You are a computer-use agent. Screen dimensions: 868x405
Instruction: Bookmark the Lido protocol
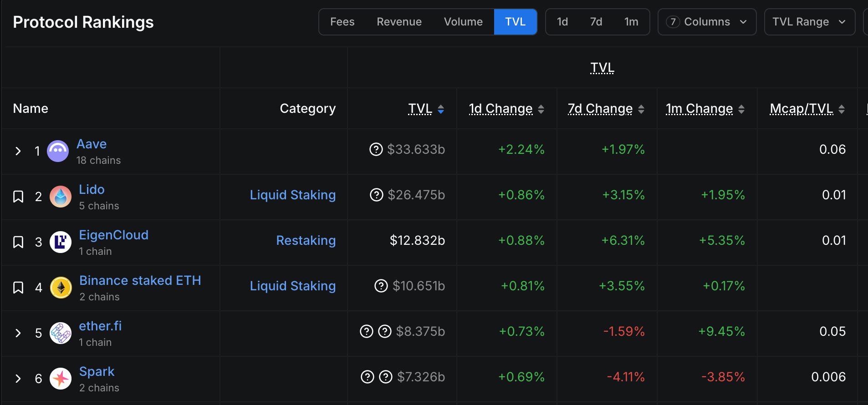18,197
